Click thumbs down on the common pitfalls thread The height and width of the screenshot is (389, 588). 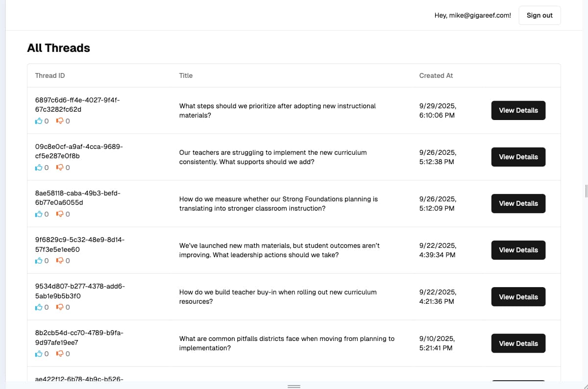pos(60,354)
